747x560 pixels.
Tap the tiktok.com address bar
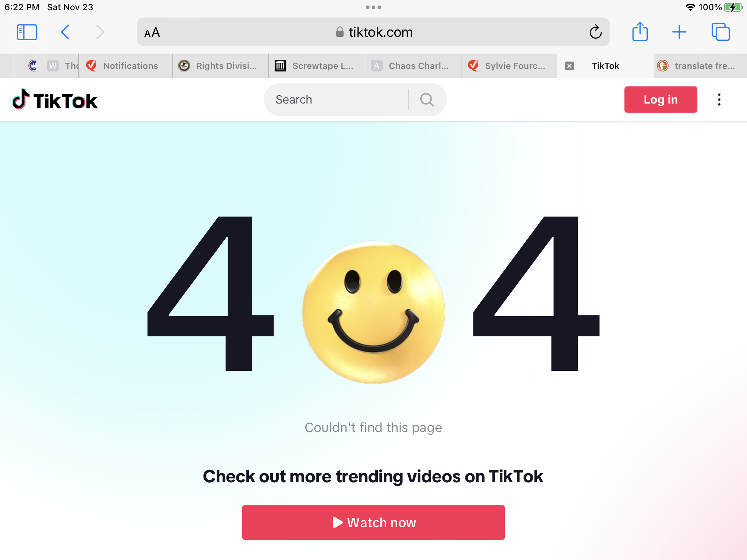[373, 32]
